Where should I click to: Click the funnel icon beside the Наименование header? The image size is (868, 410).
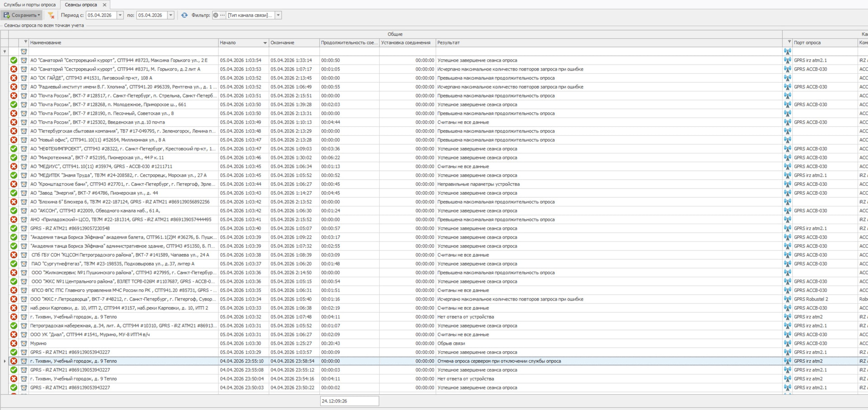[25, 42]
